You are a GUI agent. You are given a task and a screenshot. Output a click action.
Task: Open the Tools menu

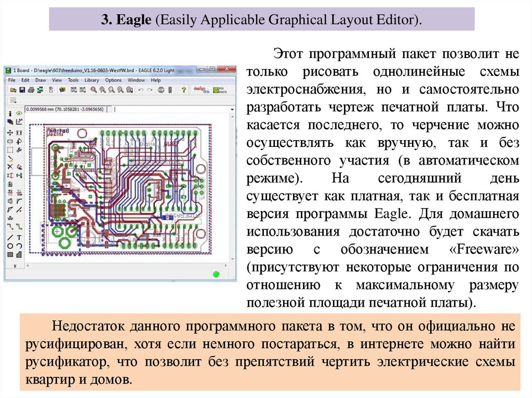73,80
